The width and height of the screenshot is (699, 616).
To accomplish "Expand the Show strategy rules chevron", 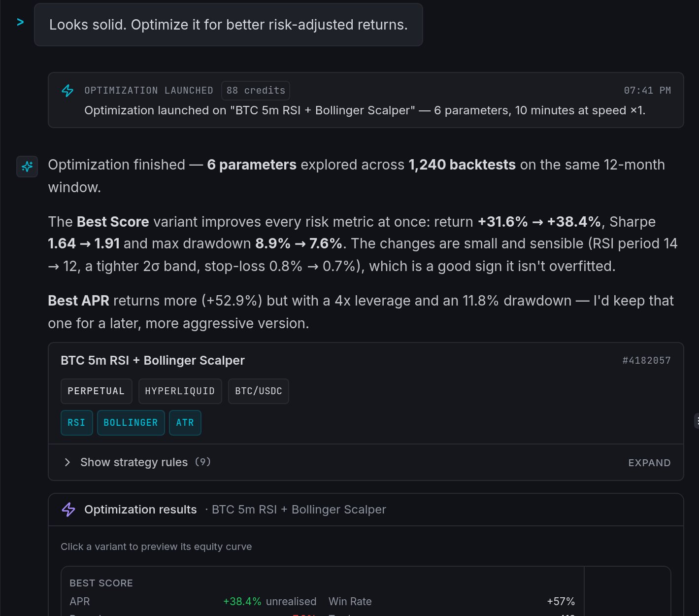I will pos(67,462).
